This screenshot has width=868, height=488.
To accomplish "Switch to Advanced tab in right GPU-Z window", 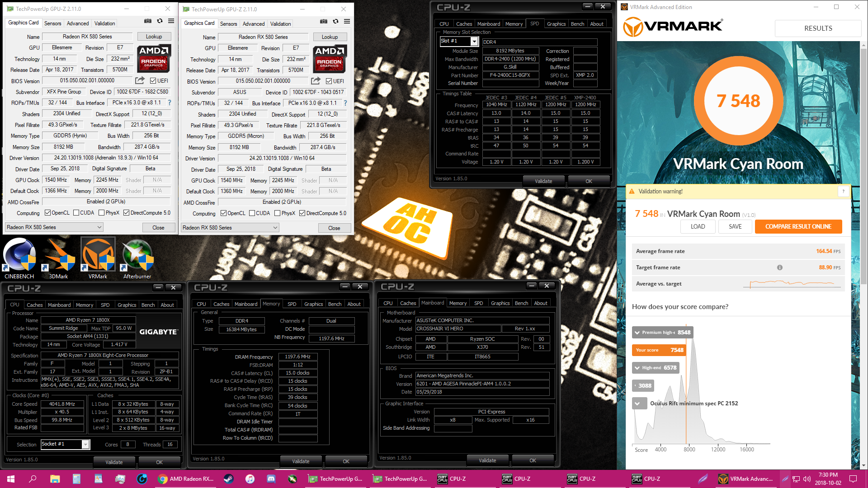I will [254, 24].
